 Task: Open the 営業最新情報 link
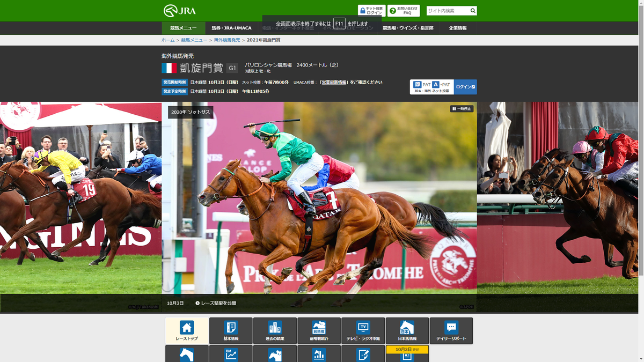pyautogui.click(x=334, y=83)
